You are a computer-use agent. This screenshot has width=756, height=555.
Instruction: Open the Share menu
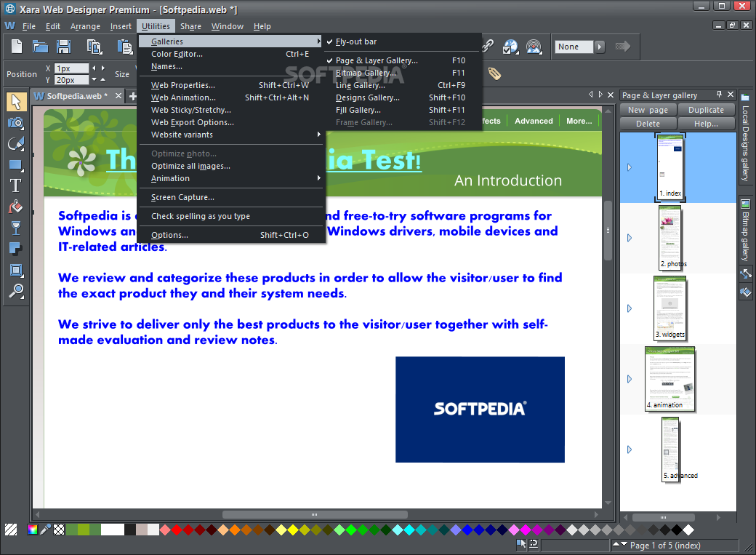click(190, 26)
